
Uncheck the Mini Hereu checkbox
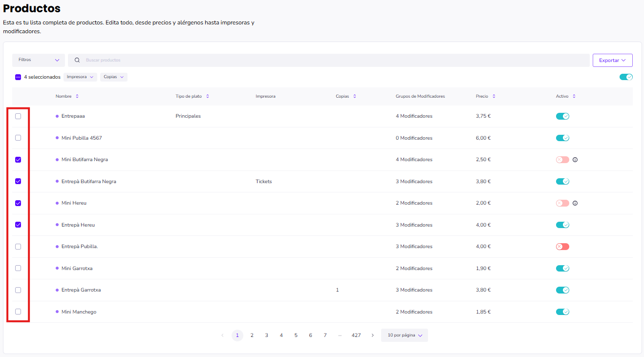coord(18,203)
